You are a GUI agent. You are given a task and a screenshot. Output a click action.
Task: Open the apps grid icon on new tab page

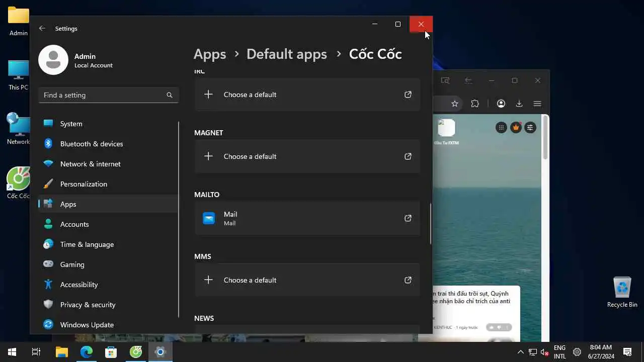click(x=501, y=128)
